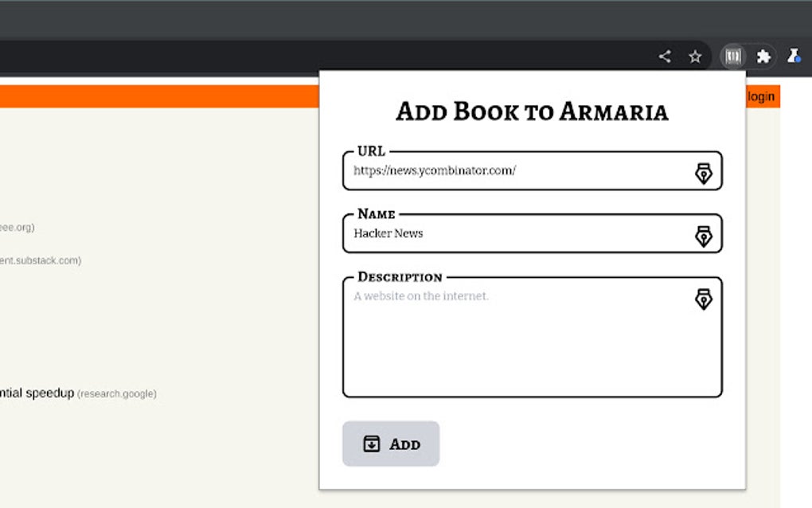Screen dimensions: 812x508
Task: Visit the substack.com source link
Action: 40,260
